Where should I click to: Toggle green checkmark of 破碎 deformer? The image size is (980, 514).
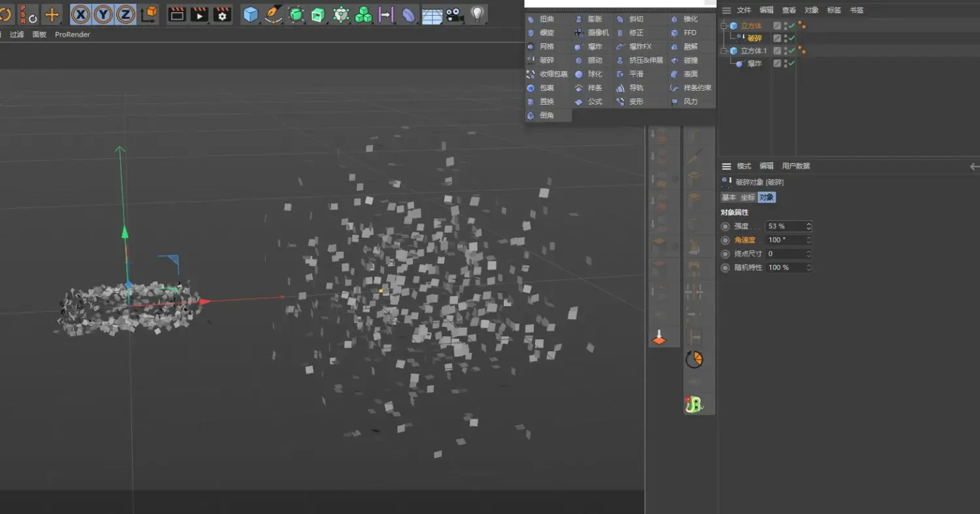click(x=792, y=39)
